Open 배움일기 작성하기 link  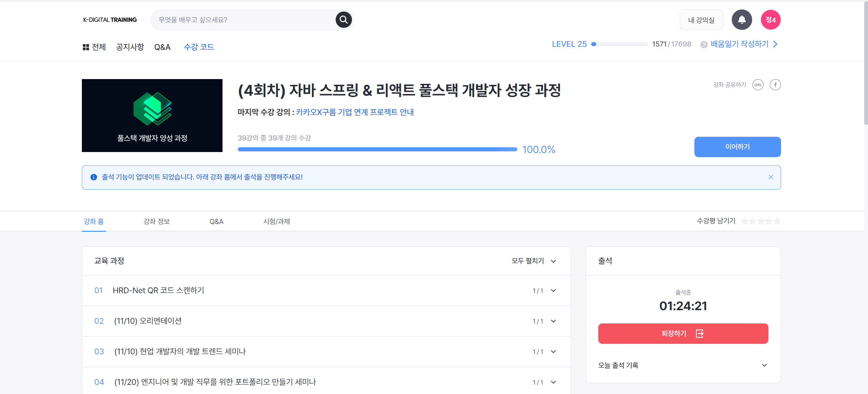click(x=739, y=44)
